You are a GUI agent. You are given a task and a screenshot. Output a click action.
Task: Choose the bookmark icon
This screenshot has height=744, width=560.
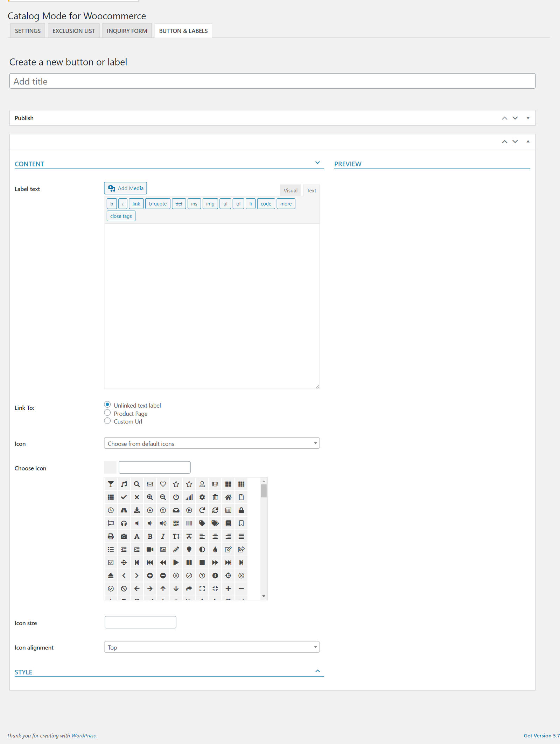pos(241,523)
